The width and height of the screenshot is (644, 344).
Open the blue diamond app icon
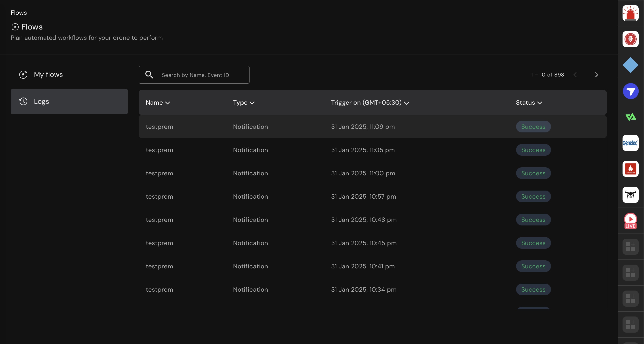tap(630, 65)
